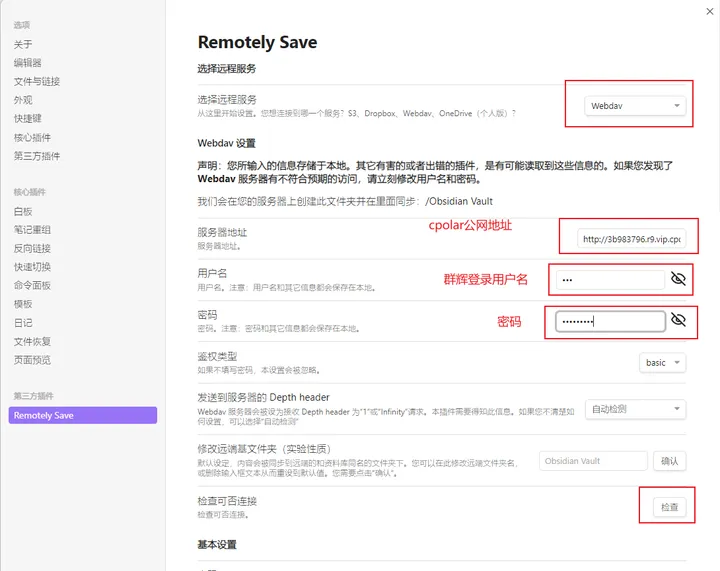Open 文件与链接 settings tab
Screen dimensions: 720x571
pos(37,81)
